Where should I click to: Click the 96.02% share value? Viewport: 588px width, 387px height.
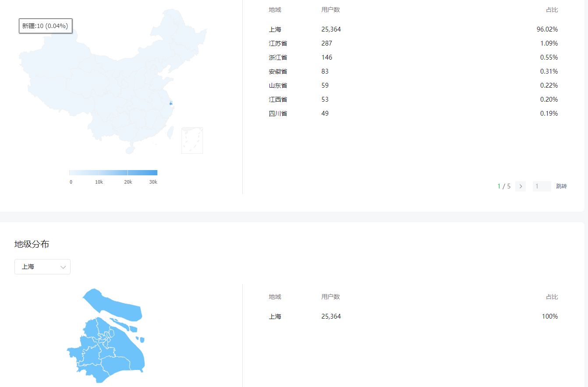547,29
